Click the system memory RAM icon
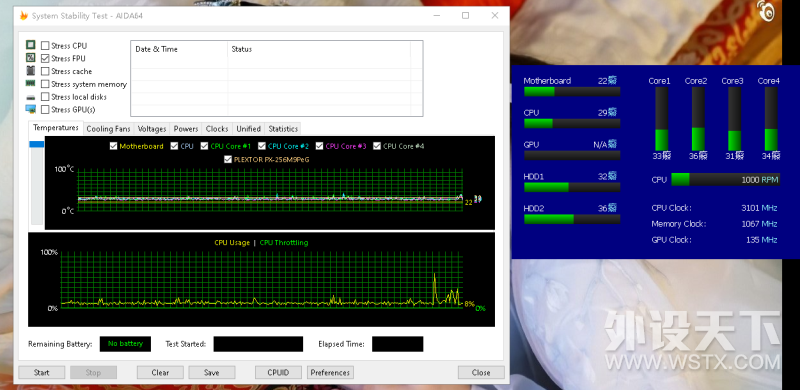 [31, 83]
